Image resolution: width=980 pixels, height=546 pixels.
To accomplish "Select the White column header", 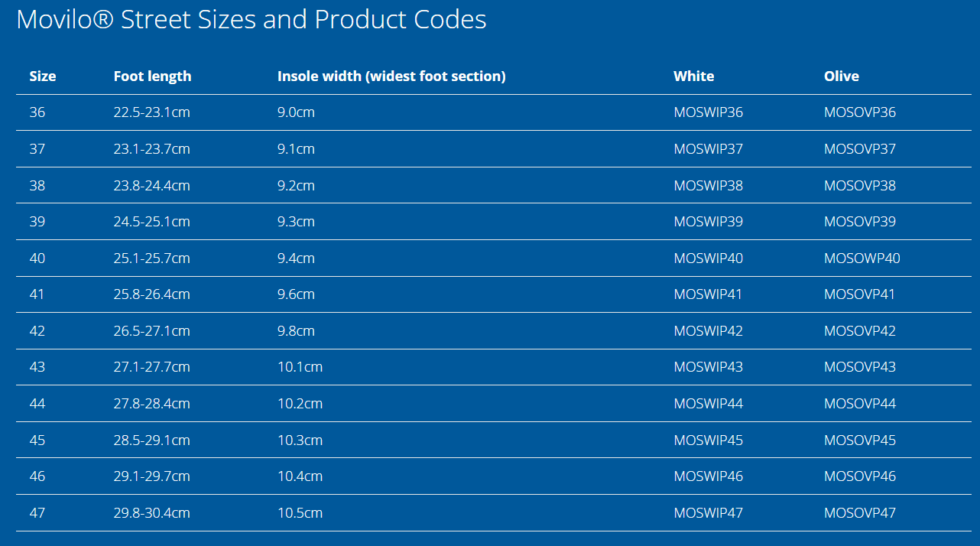I will tap(693, 76).
